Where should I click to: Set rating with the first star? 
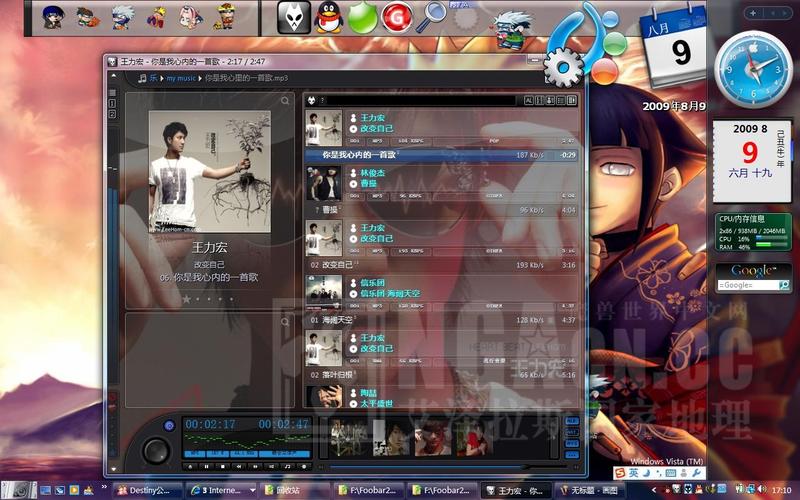(x=187, y=299)
